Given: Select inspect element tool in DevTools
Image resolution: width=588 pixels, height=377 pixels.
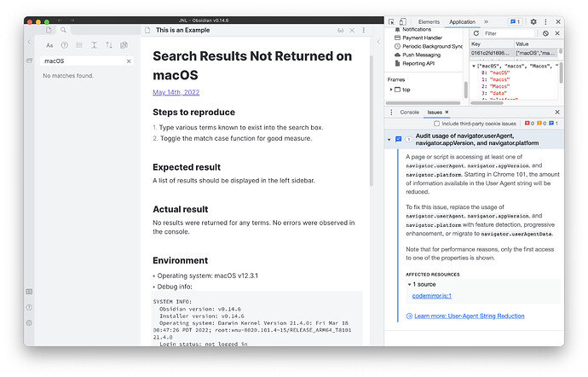Looking at the screenshot, I should pyautogui.click(x=391, y=22).
